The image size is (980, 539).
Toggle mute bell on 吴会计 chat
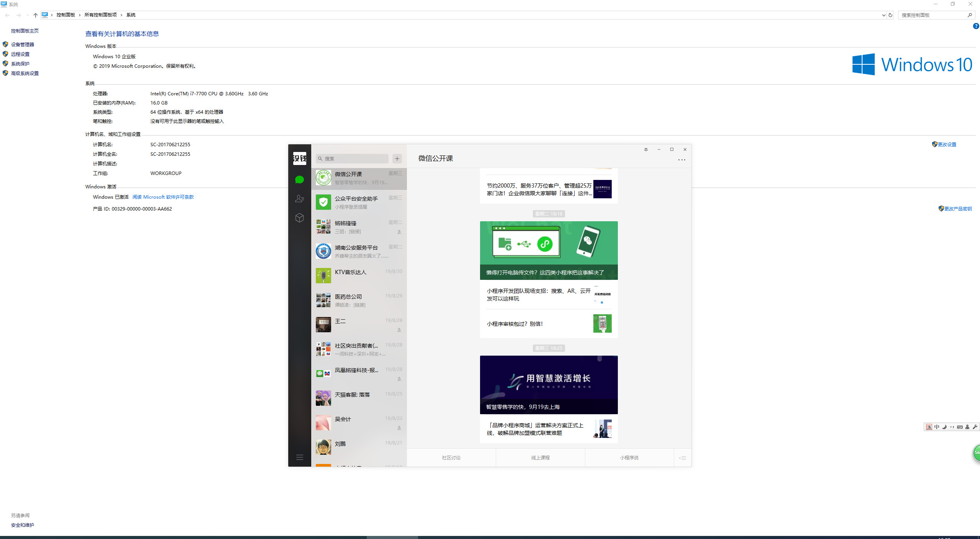coord(399,428)
